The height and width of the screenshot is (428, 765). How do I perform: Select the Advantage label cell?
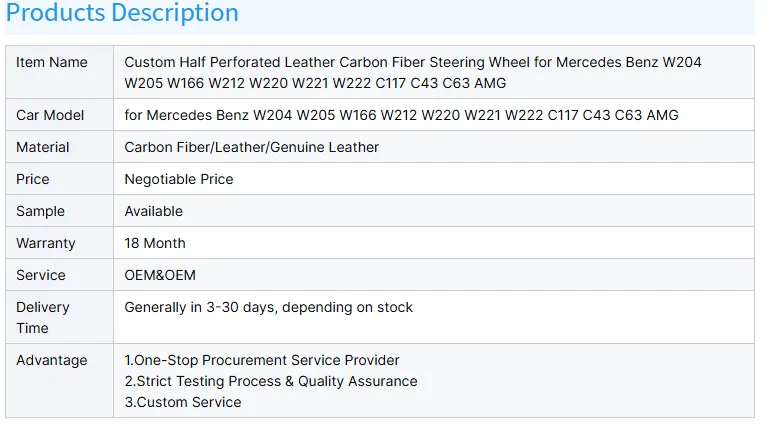pos(52,360)
